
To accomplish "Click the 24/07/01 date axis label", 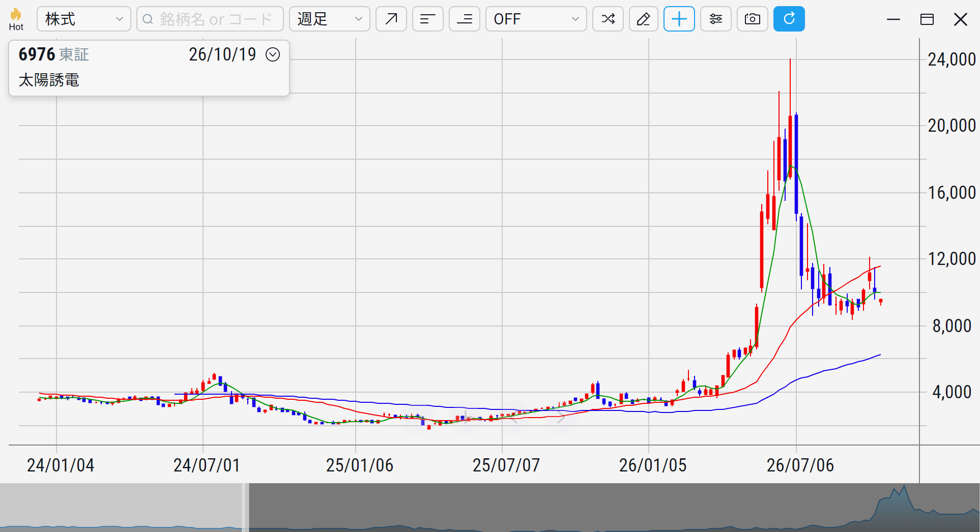I will [207, 465].
